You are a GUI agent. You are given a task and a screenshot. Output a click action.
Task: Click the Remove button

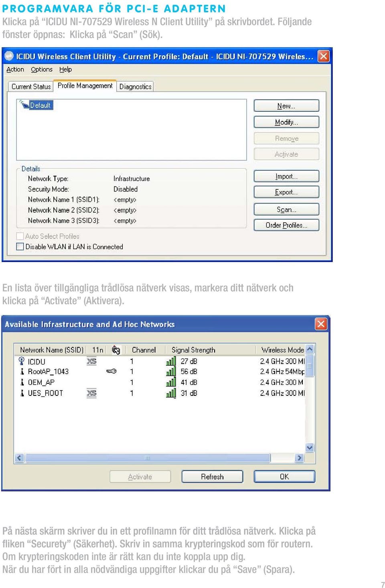pos(286,139)
